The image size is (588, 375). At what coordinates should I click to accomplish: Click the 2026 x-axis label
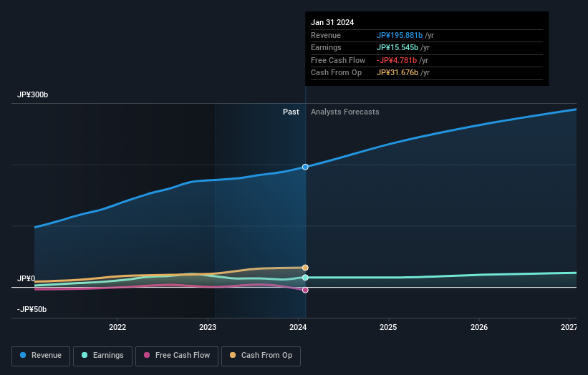tap(479, 327)
